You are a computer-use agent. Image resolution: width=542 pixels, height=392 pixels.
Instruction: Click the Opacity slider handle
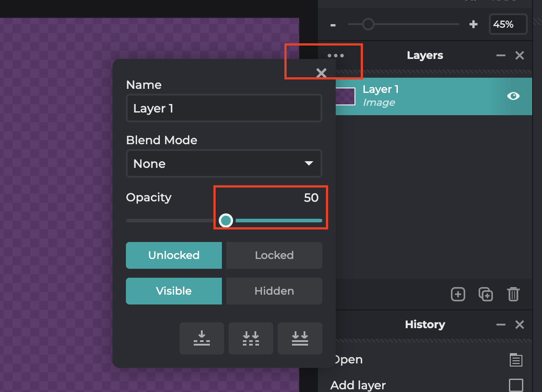(226, 220)
